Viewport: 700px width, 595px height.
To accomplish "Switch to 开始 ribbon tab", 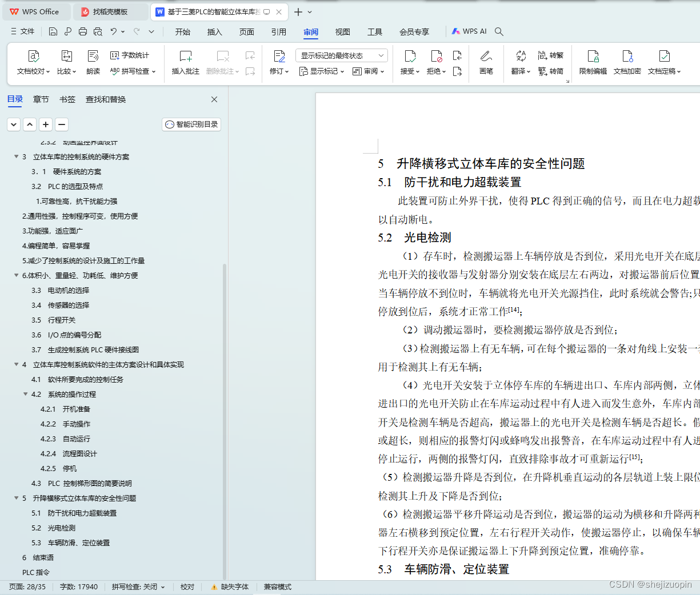I will [183, 32].
